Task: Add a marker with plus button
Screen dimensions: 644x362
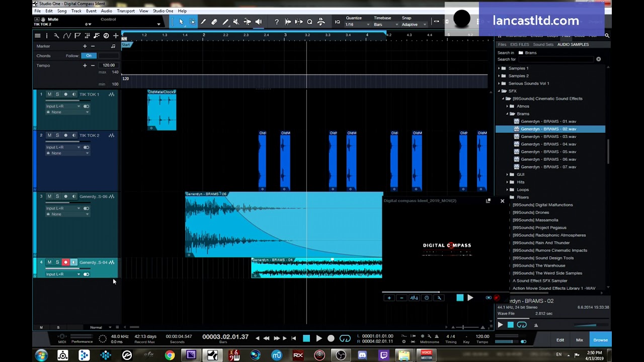Action: 85,46
